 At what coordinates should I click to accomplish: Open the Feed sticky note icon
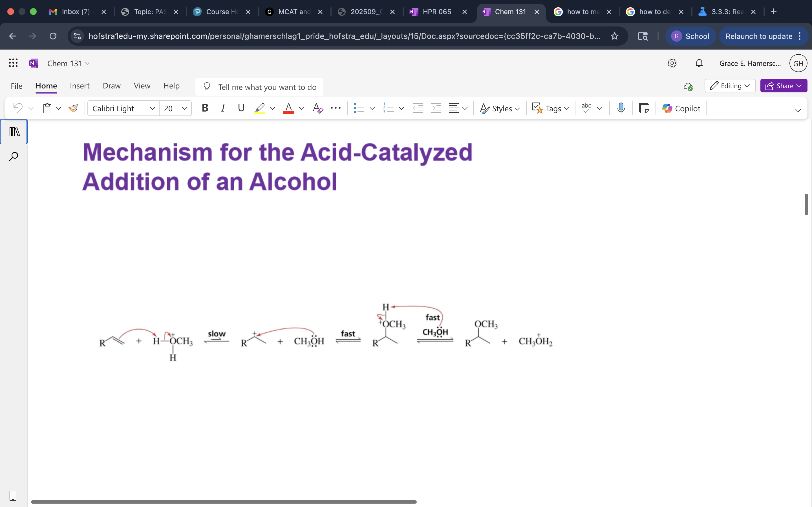coord(644,108)
